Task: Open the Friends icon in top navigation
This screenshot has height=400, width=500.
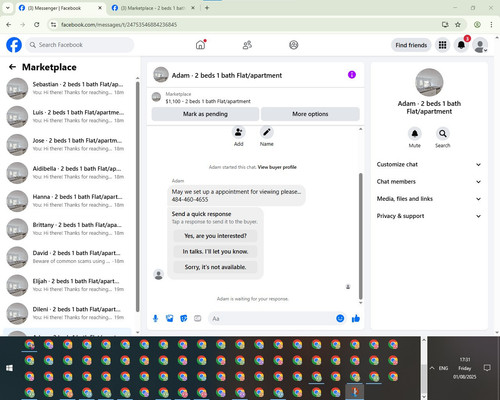Action: tap(247, 45)
